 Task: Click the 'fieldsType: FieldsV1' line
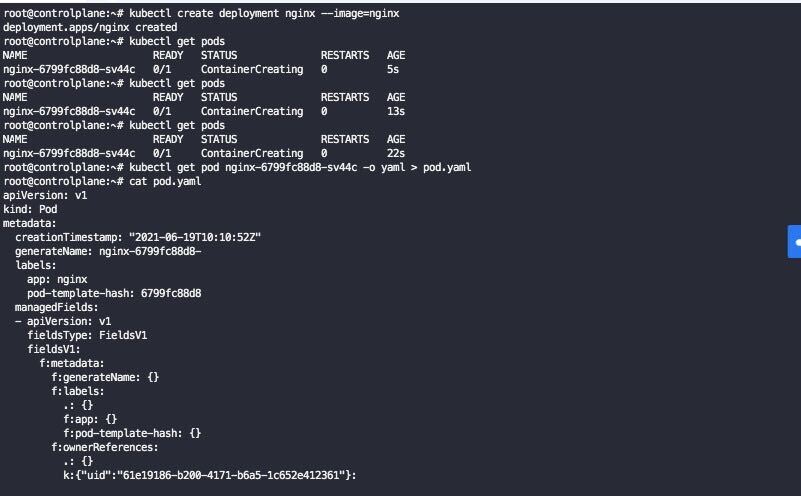click(x=87, y=335)
